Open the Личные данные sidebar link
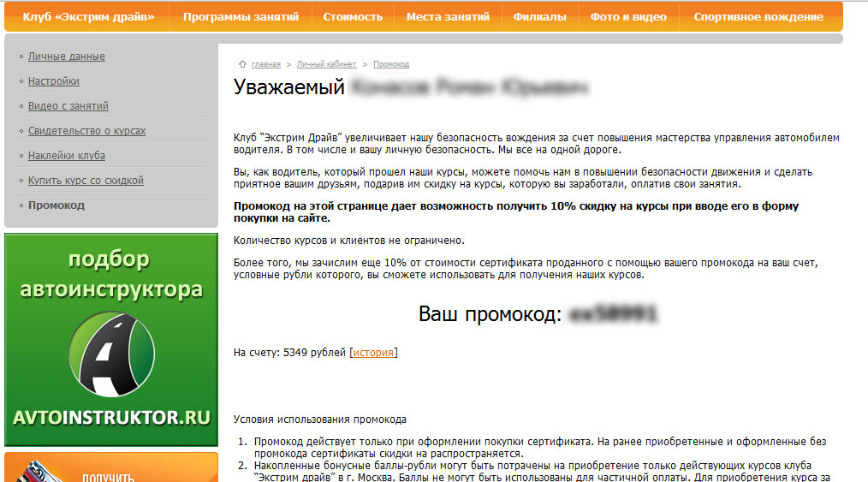The width and height of the screenshot is (868, 482). tap(67, 57)
